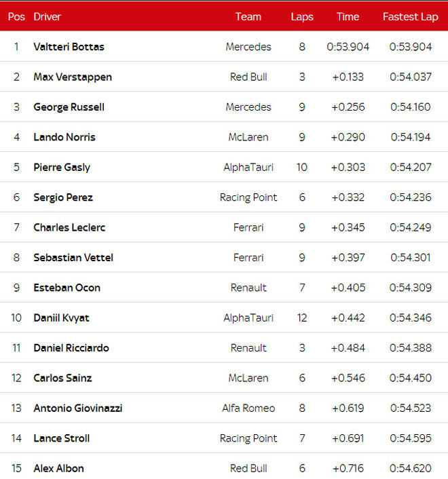The height and width of the screenshot is (479, 448).
Task: Click the Driver column header
Action: tap(48, 17)
